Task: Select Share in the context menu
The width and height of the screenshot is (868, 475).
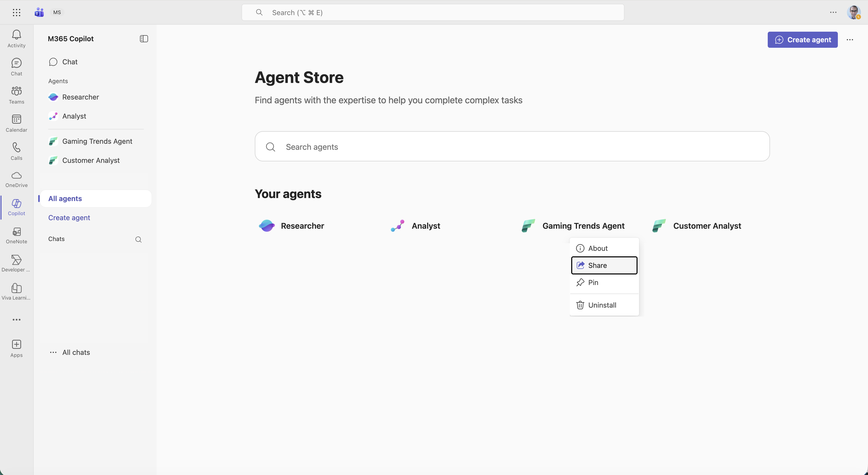Action: pos(604,265)
